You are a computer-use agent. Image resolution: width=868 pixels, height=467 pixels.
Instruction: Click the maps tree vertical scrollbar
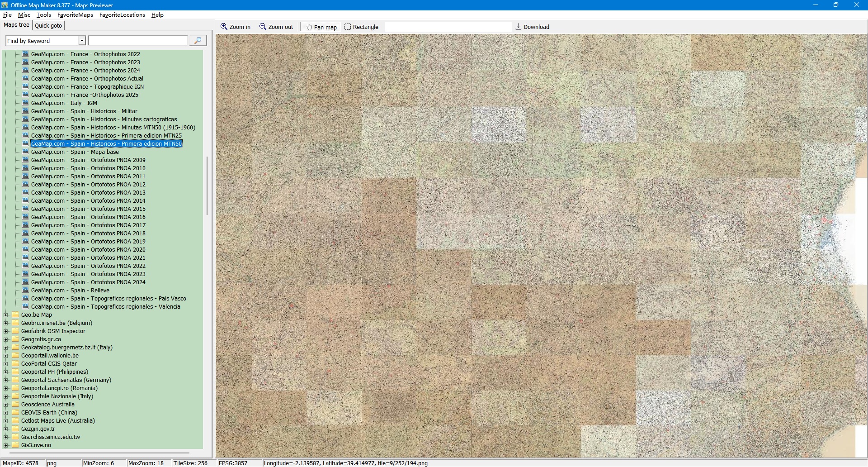point(207,186)
